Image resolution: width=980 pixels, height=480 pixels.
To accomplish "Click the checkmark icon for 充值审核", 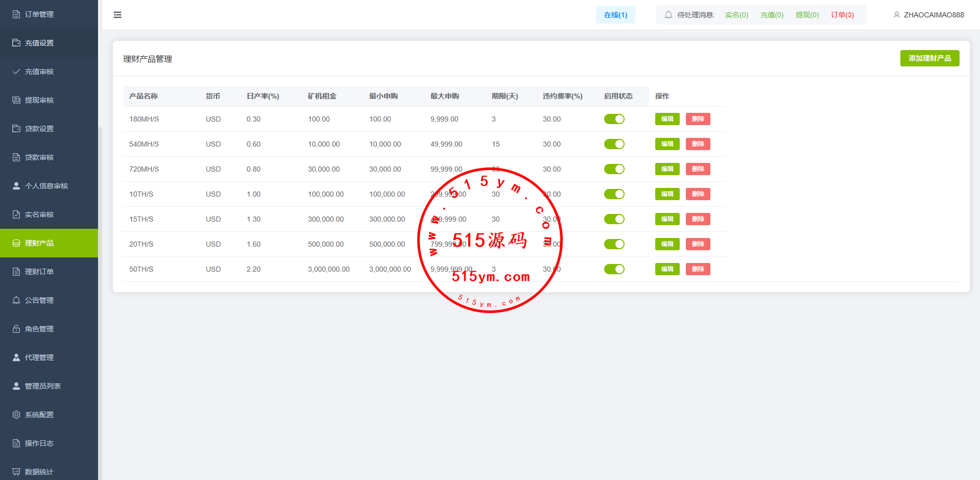I will point(16,71).
